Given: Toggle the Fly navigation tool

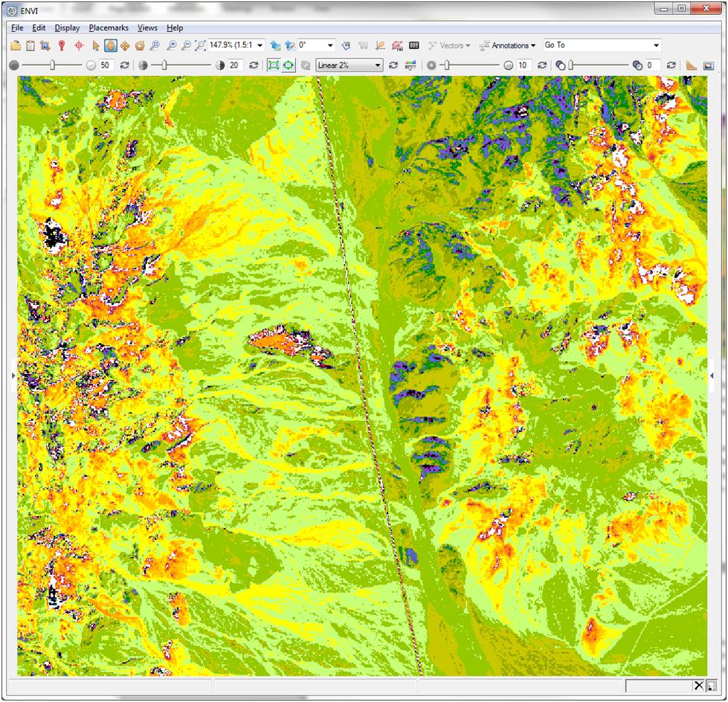Looking at the screenshot, I should click(124, 46).
